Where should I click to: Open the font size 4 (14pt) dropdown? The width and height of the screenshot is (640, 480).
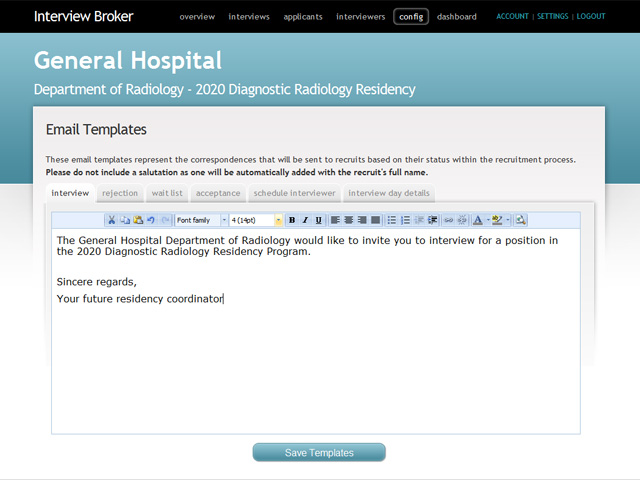click(256, 220)
